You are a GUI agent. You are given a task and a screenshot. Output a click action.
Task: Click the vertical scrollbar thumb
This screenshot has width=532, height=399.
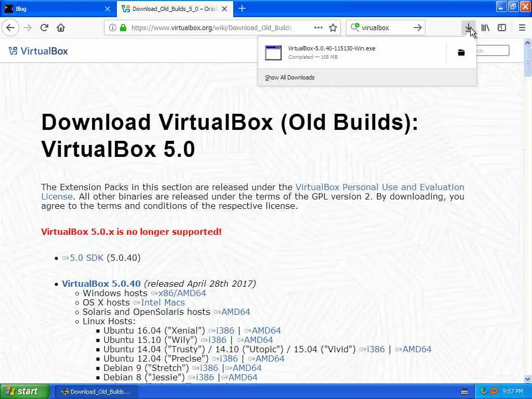pyautogui.click(x=527, y=61)
